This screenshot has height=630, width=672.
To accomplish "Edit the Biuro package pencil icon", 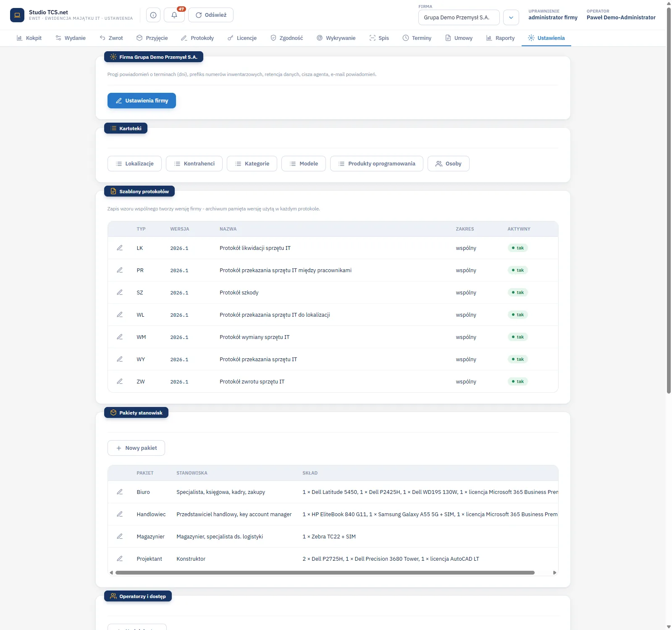I will 120,492.
